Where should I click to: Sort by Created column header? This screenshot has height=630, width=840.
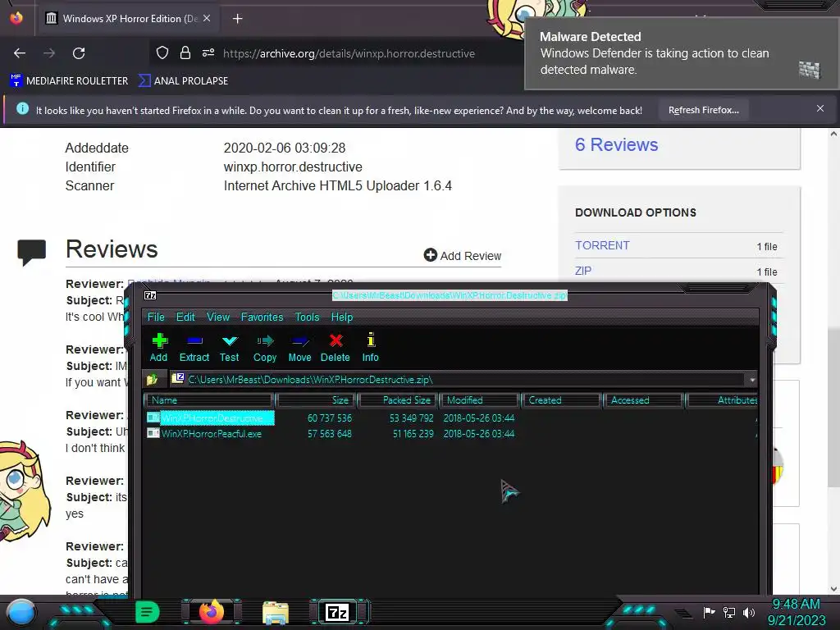(x=561, y=400)
